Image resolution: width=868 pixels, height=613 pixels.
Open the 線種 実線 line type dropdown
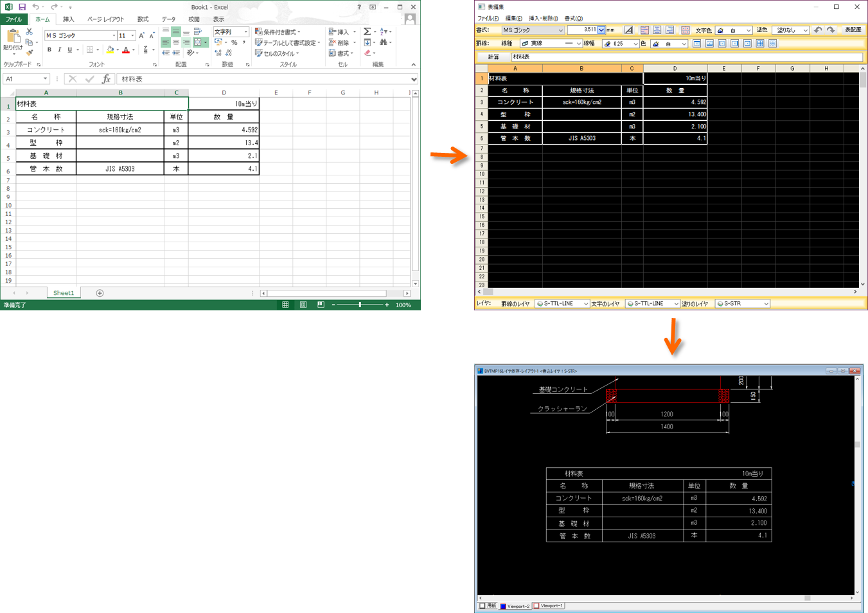point(551,44)
